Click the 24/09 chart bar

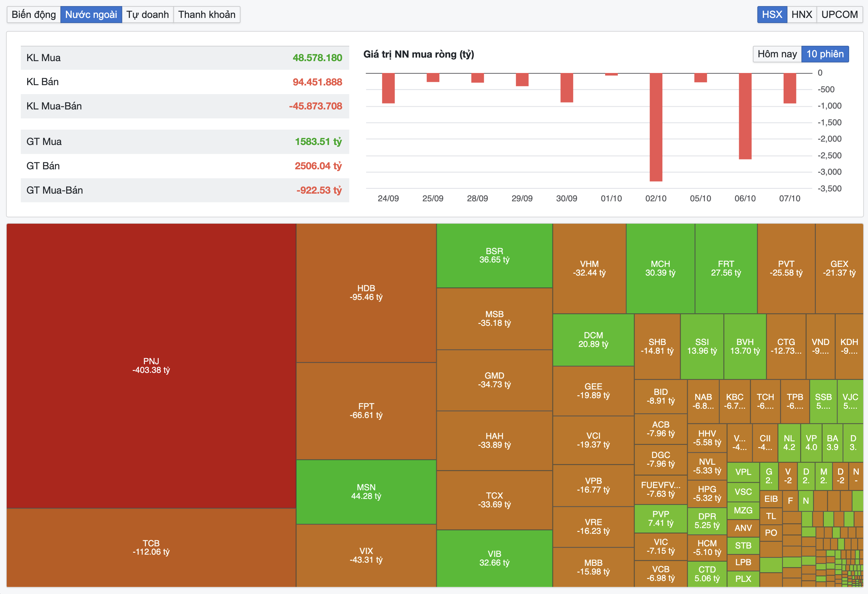click(x=389, y=88)
